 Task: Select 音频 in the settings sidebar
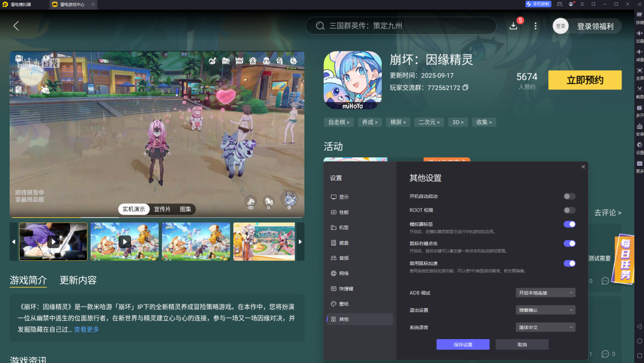[x=359, y=258]
